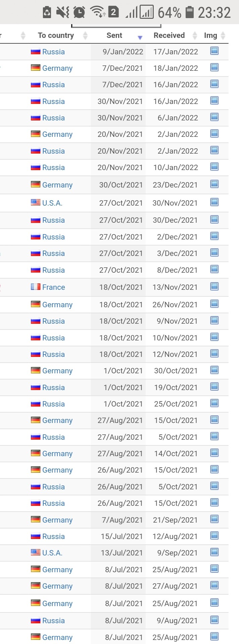Screen dimensions: 239x644
Task: Sort table by To country arrows
Action: coord(85,36)
